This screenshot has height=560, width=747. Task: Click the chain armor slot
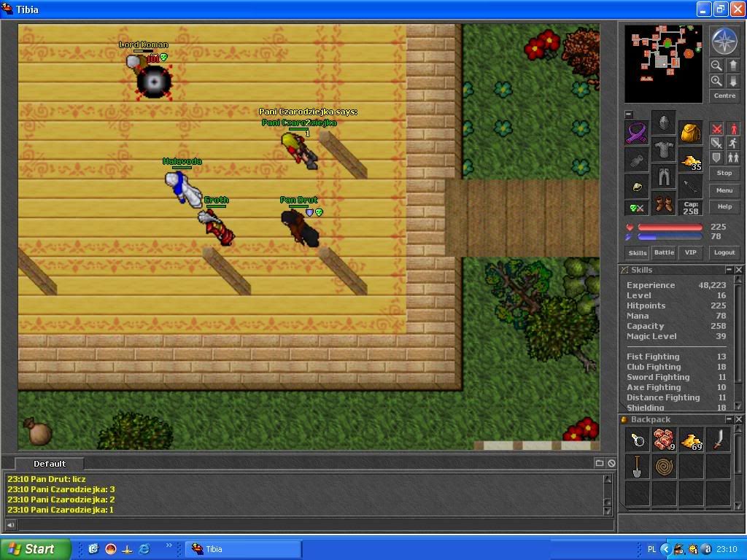[x=664, y=149]
